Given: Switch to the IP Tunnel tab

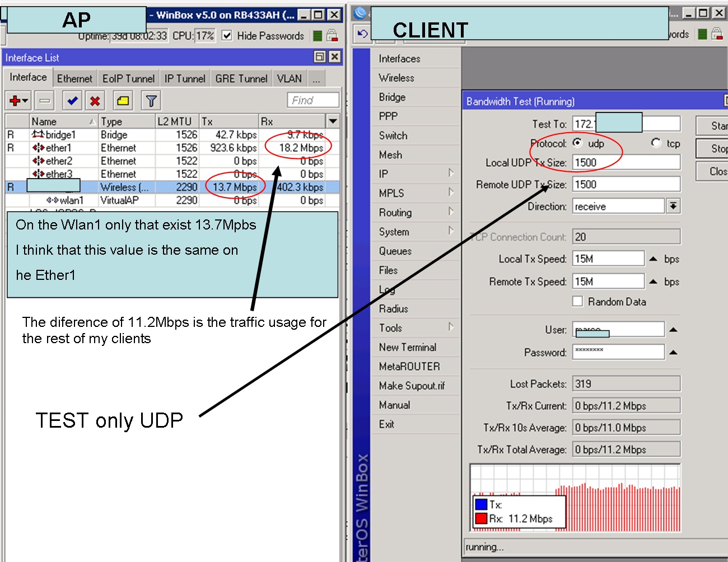Looking at the screenshot, I should tap(185, 78).
